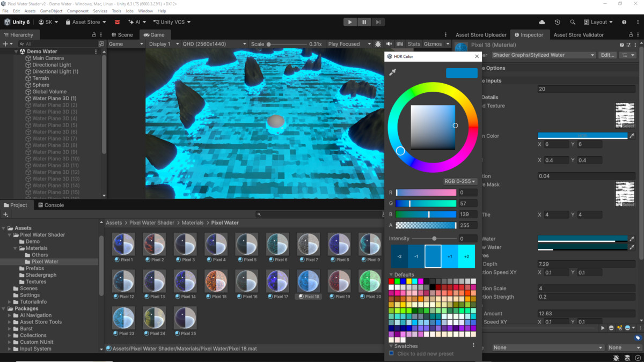The width and height of the screenshot is (644, 362).
Task: Click the asset labels tag icon
Action: tap(638, 338)
